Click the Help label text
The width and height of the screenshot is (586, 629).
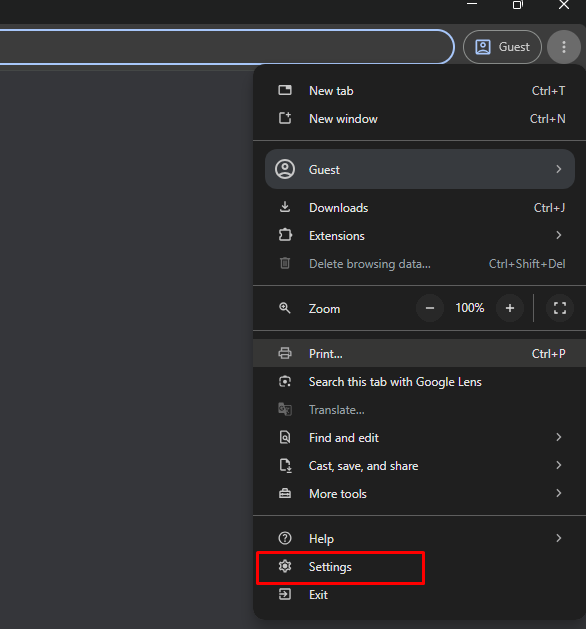[321, 539]
